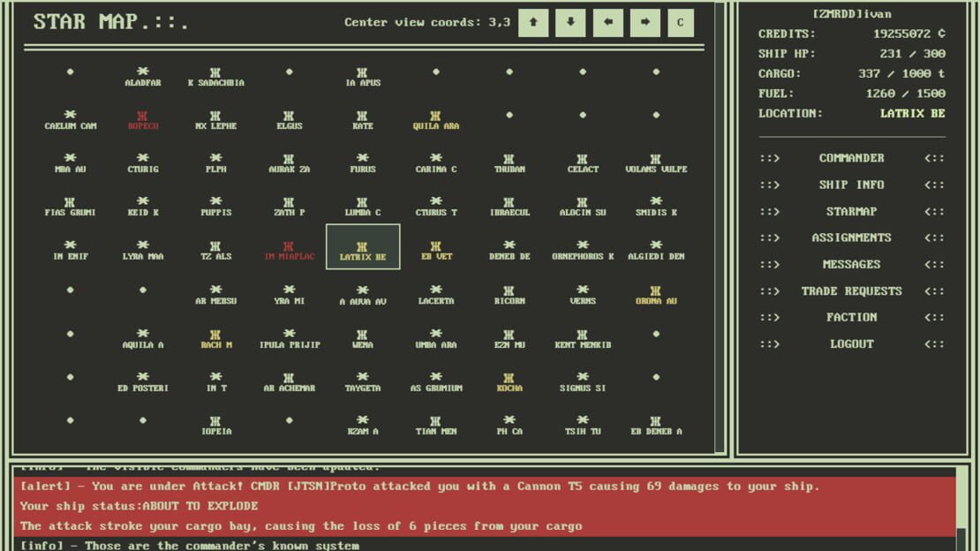Open the COMMANDER menu

point(852,158)
